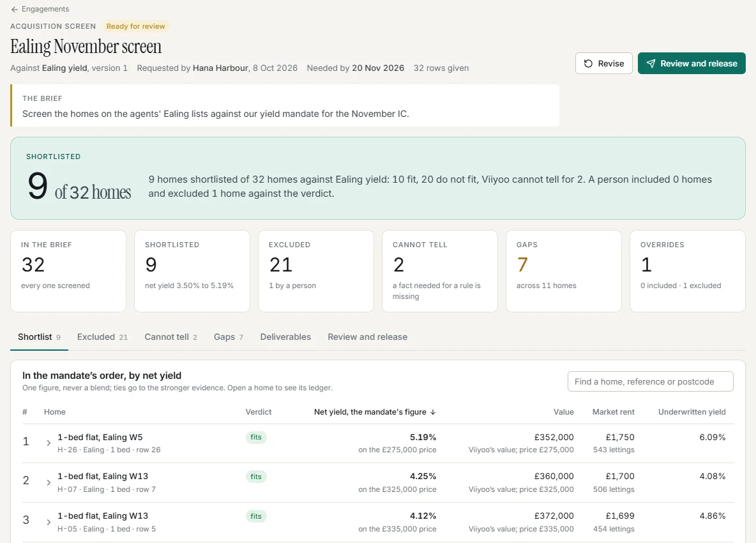The width and height of the screenshot is (756, 543).
Task: Click the Underwritten yield column header
Action: [692, 412]
